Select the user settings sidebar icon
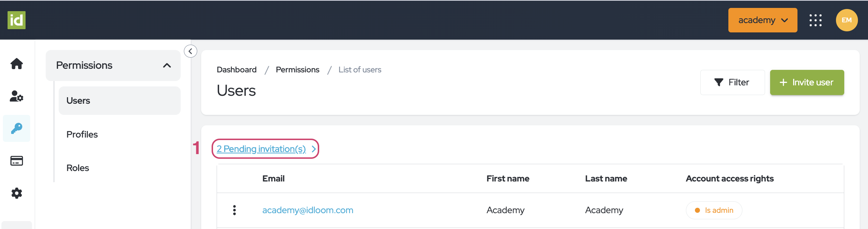868x229 pixels. [x=17, y=96]
